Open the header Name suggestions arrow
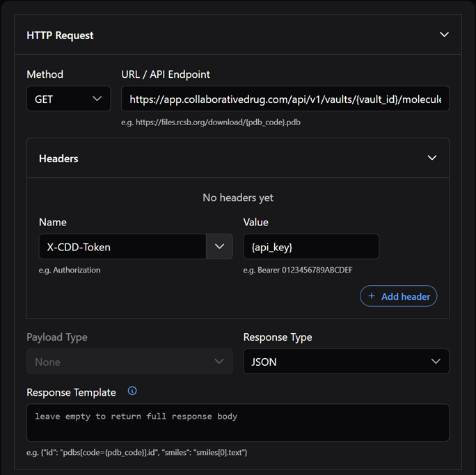Viewport: 476px width, 475px height. tap(220, 246)
